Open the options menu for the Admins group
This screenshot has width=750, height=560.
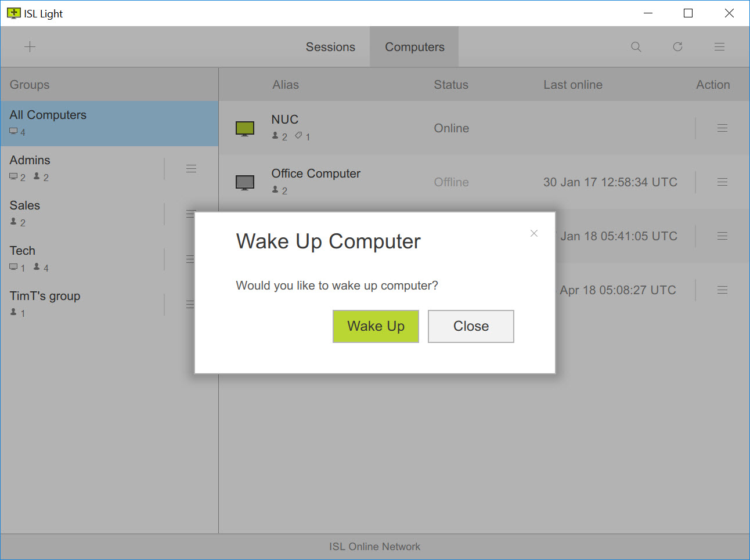coord(191,168)
